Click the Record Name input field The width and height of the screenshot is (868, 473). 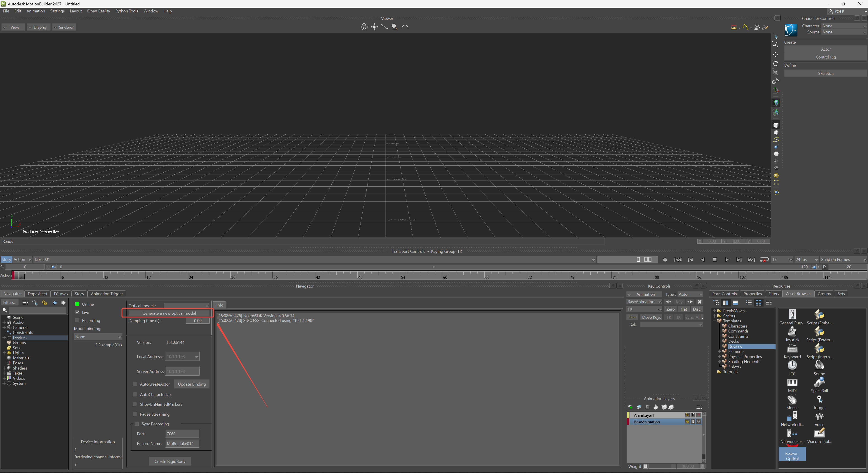[x=182, y=443]
